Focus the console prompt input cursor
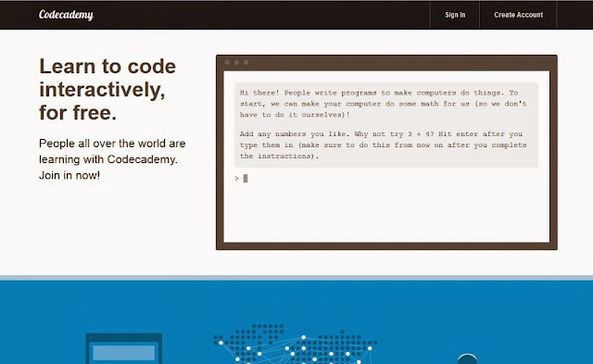The image size is (593, 364). [246, 179]
